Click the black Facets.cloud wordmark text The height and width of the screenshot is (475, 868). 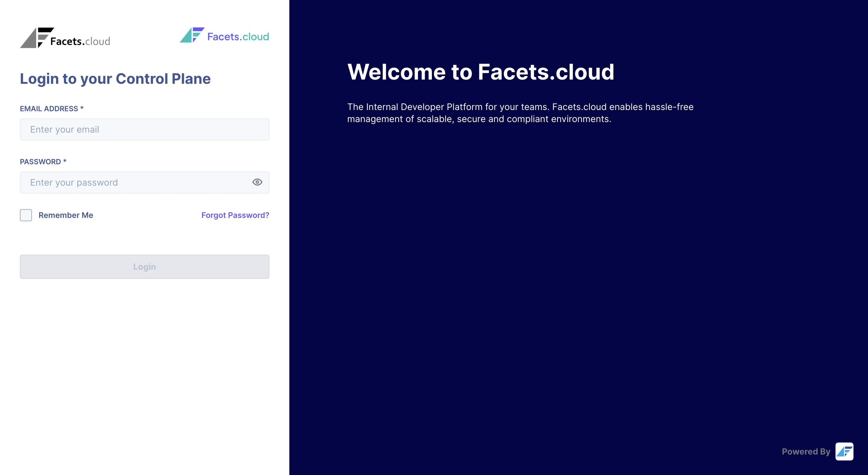[x=80, y=41]
